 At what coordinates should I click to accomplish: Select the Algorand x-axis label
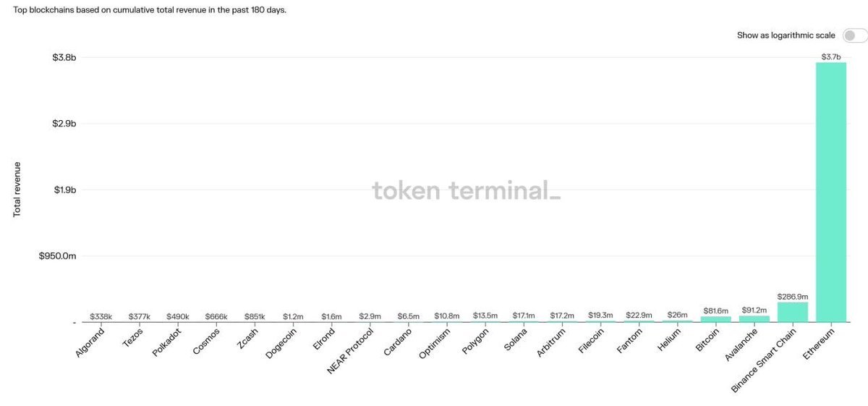91,343
